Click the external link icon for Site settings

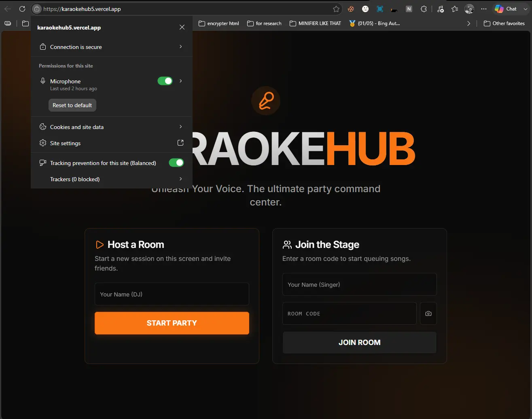180,143
